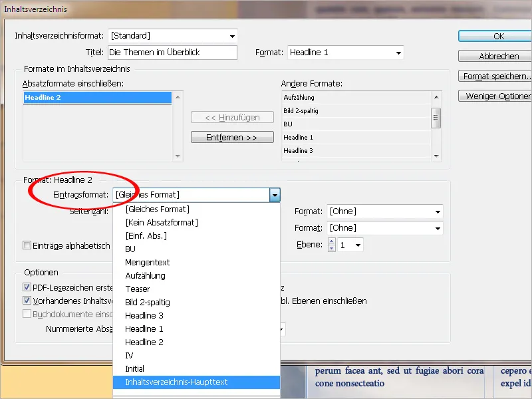This screenshot has height=399, width=532.
Task: Click scroll-down arrow of Absatzformate einschließen list
Action: point(178,156)
